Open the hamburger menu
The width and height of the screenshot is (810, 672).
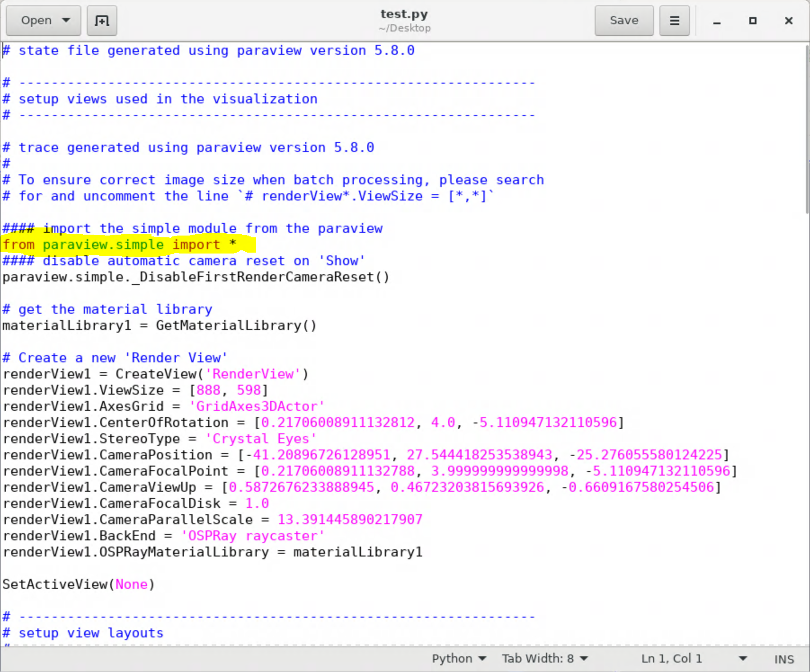click(x=674, y=21)
